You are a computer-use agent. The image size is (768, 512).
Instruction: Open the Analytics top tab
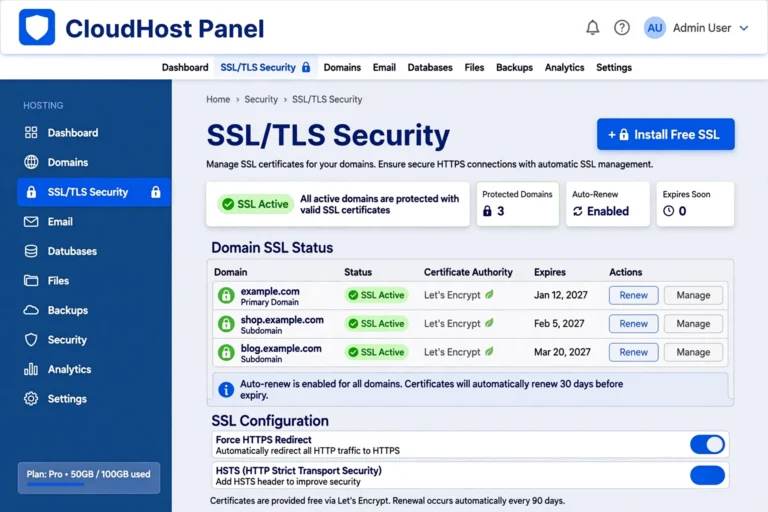[x=564, y=68]
